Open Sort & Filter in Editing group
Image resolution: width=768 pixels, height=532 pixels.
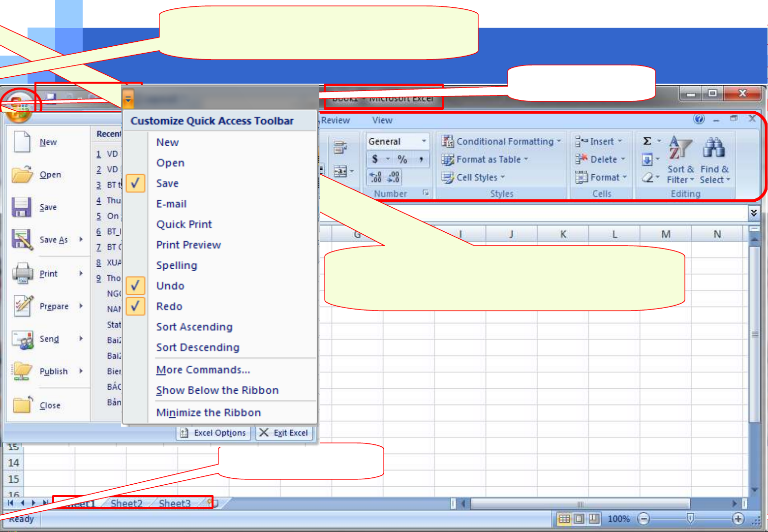680,160
